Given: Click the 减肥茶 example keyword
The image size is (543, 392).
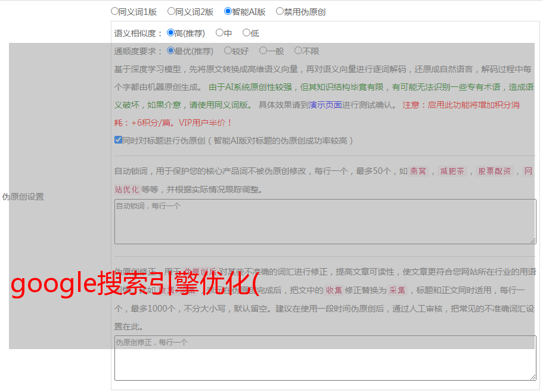Looking at the screenshot, I should tap(452, 171).
